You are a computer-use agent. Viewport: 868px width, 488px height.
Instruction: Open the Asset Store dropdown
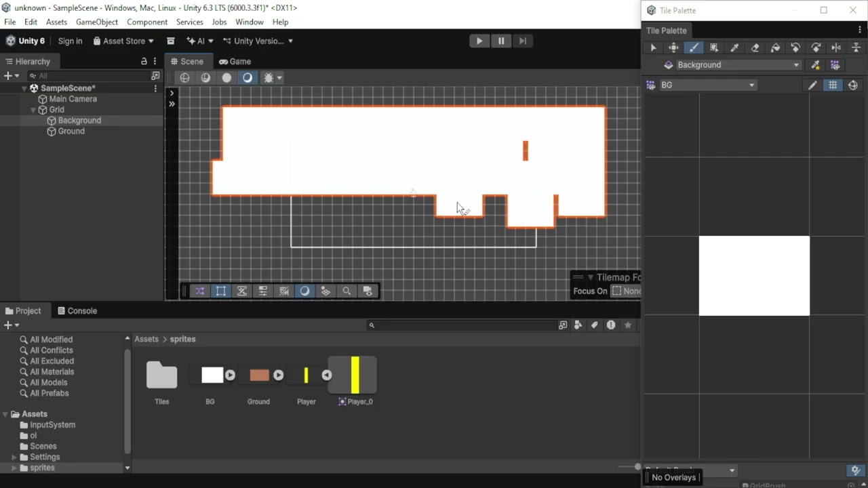pos(123,41)
